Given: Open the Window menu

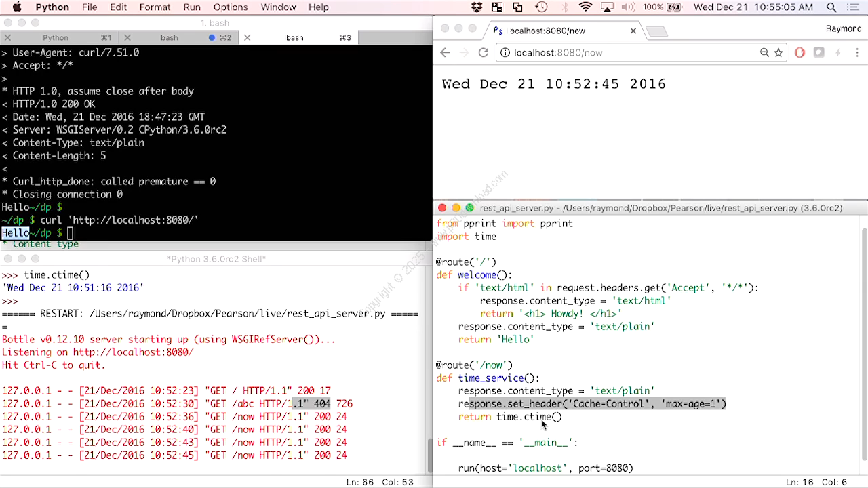Looking at the screenshot, I should pyautogui.click(x=278, y=7).
